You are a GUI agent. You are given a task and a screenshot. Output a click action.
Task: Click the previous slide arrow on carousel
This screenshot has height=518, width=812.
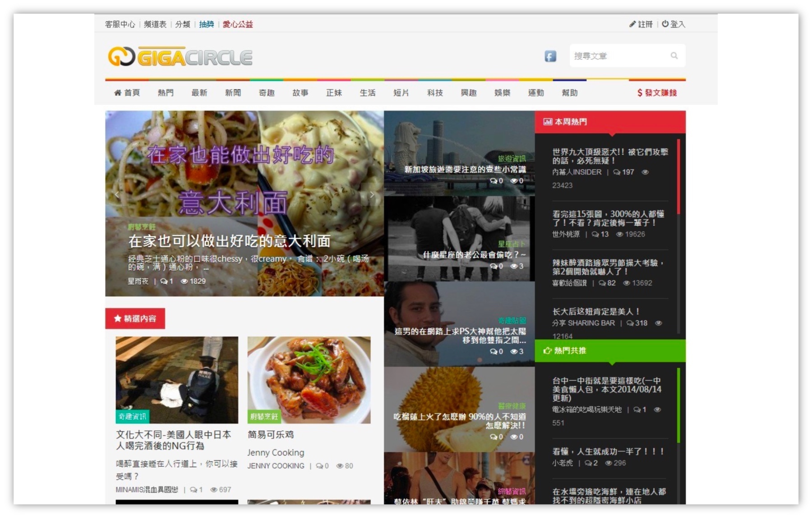[x=117, y=194]
